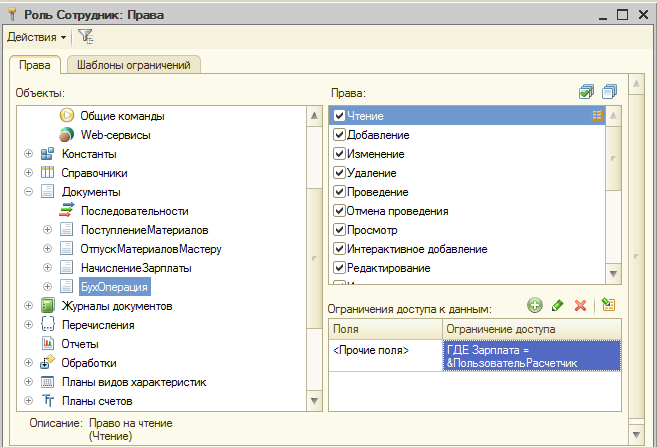The image size is (657, 447).
Task: Expand the НачислениеЗарплаты document node
Action: coord(47,268)
